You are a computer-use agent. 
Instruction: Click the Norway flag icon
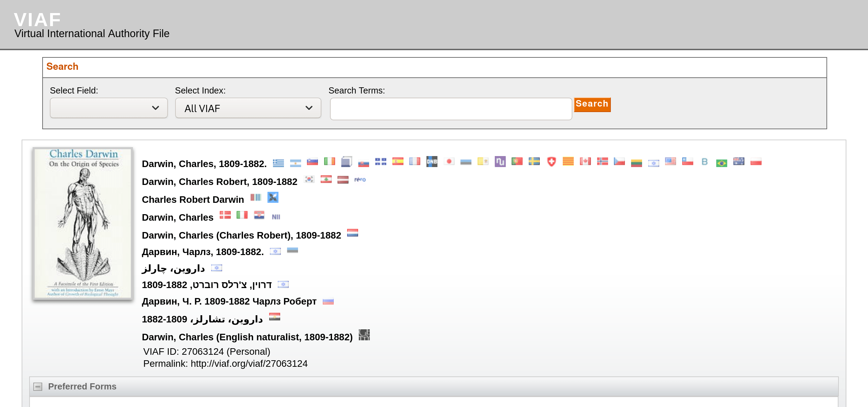[x=602, y=161]
